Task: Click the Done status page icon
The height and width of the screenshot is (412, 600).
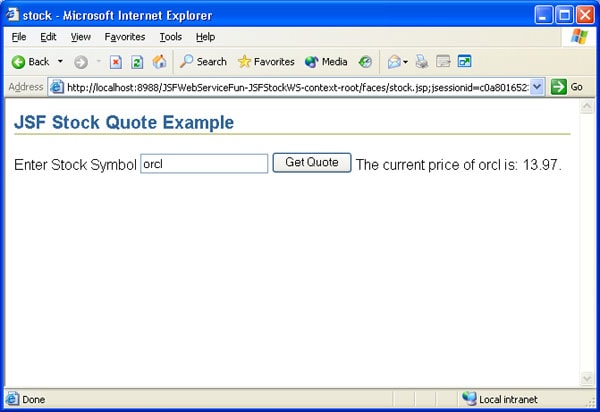Action: tap(12, 399)
